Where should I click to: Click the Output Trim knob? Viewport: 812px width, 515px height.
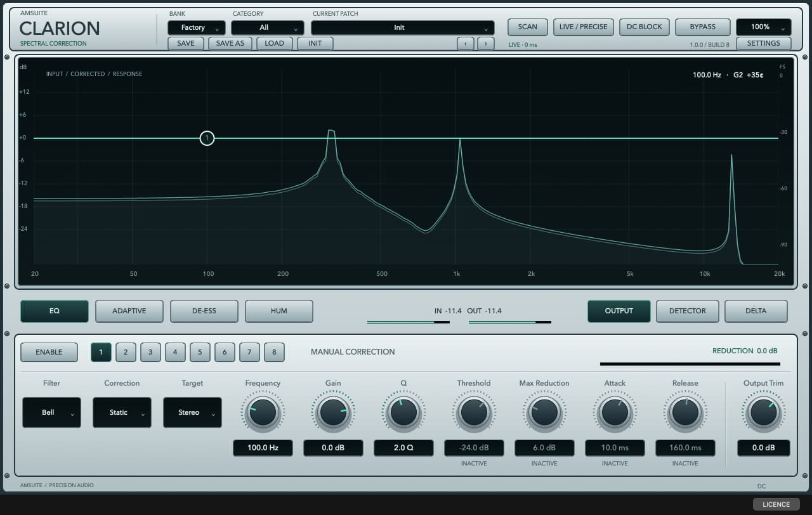pyautogui.click(x=764, y=412)
